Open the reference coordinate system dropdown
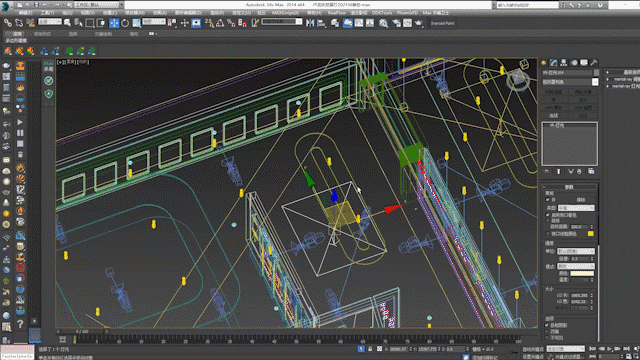 coord(154,22)
